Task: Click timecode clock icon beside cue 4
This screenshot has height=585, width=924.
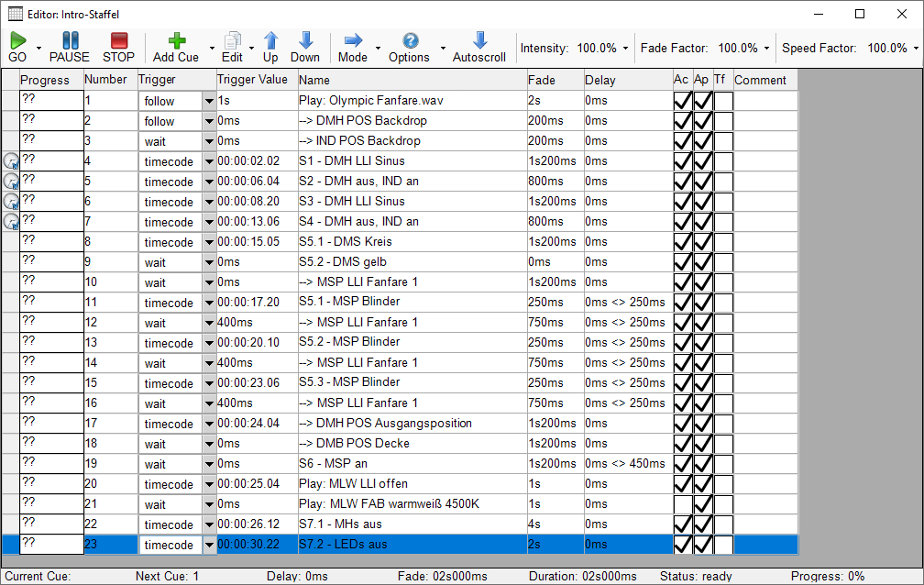Action: tap(10, 161)
